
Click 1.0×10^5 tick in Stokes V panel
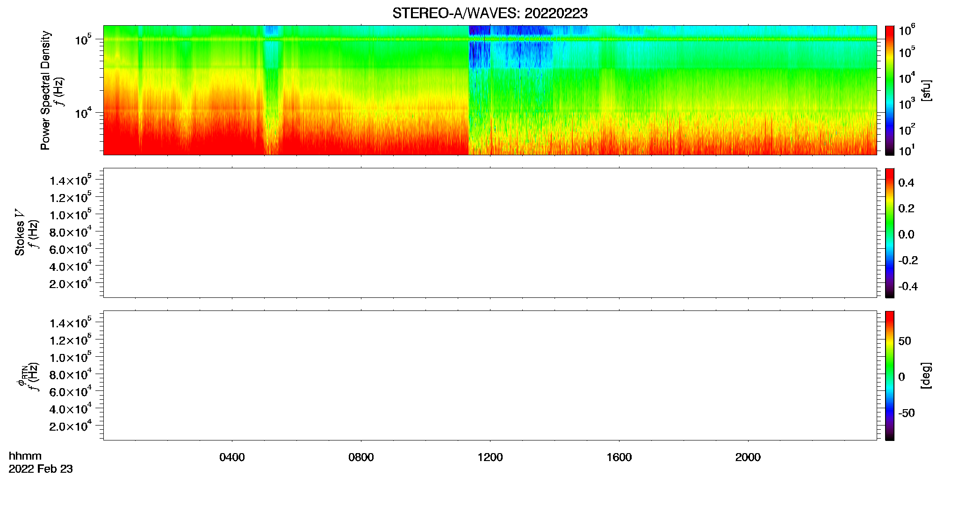[x=71, y=215]
